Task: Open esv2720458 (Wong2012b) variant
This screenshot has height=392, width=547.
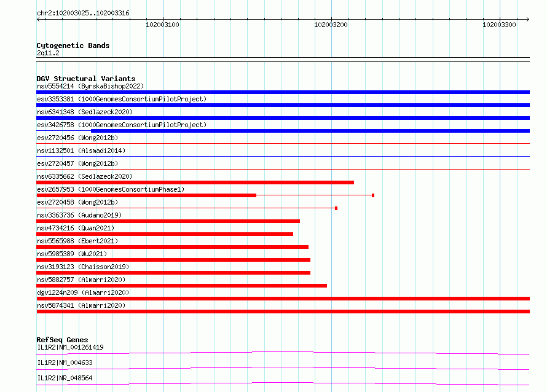Action: point(77,202)
